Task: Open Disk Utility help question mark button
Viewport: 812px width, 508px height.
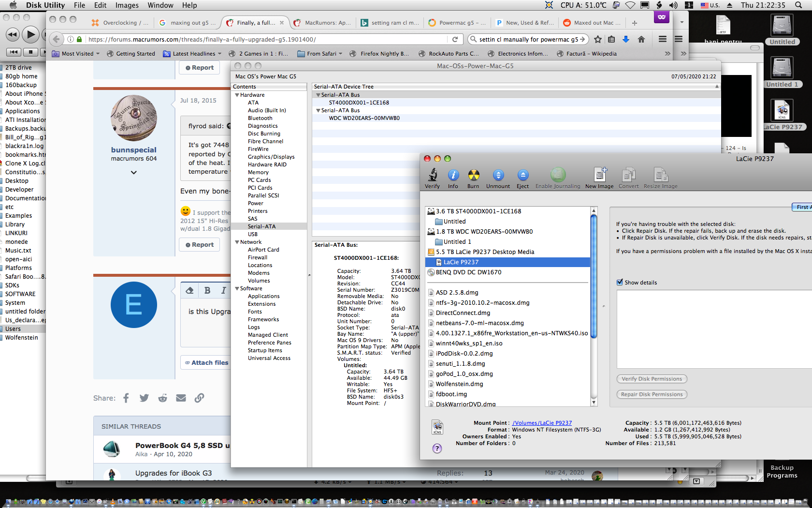Action: 437,448
